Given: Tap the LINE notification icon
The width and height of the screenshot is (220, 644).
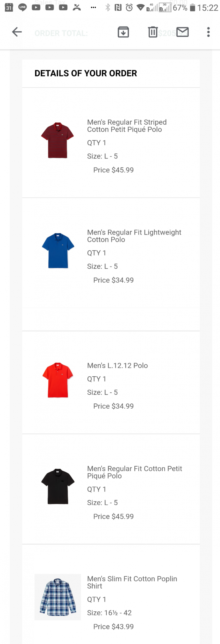Looking at the screenshot, I should [22, 8].
